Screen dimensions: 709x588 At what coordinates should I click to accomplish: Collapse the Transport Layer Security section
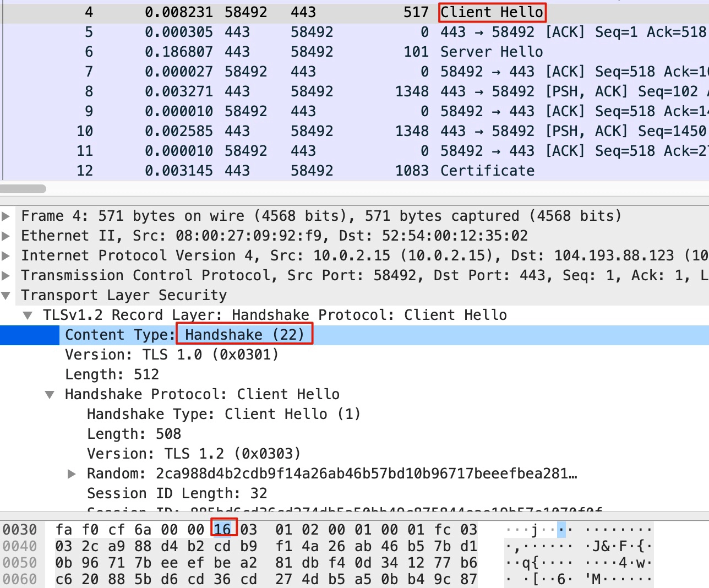pos(6,296)
